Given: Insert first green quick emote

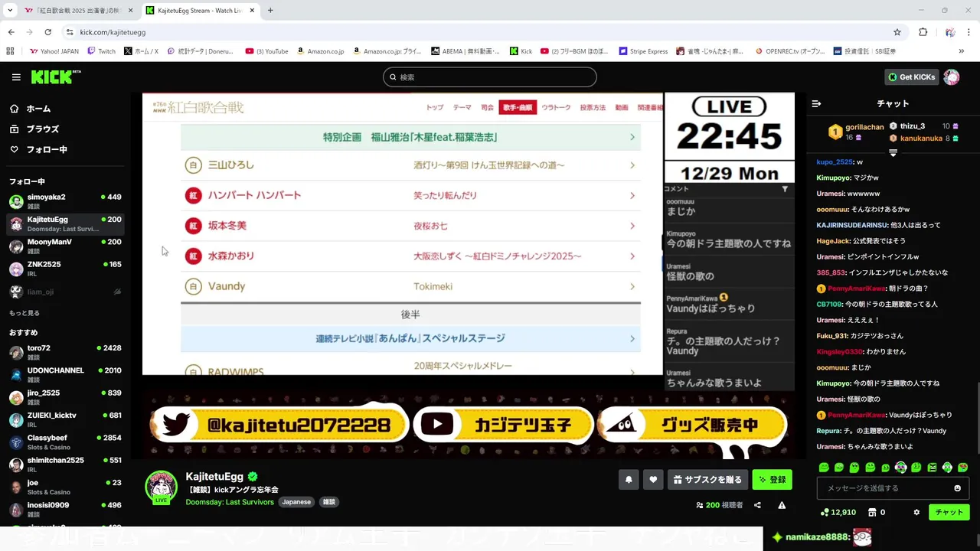Looking at the screenshot, I should click(824, 468).
